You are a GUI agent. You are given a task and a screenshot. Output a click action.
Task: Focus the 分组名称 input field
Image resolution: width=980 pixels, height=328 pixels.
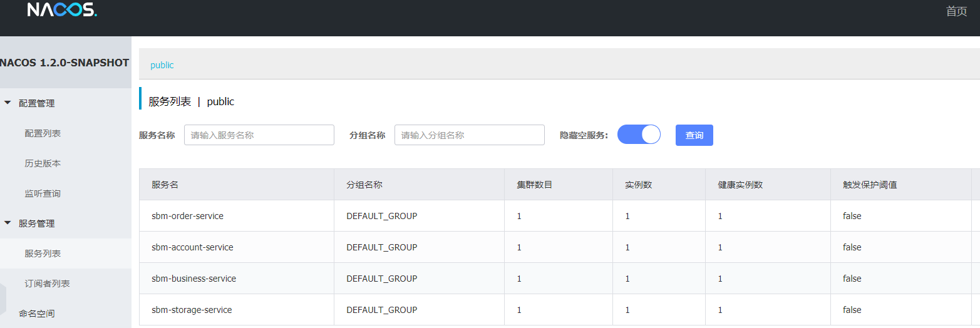(470, 135)
